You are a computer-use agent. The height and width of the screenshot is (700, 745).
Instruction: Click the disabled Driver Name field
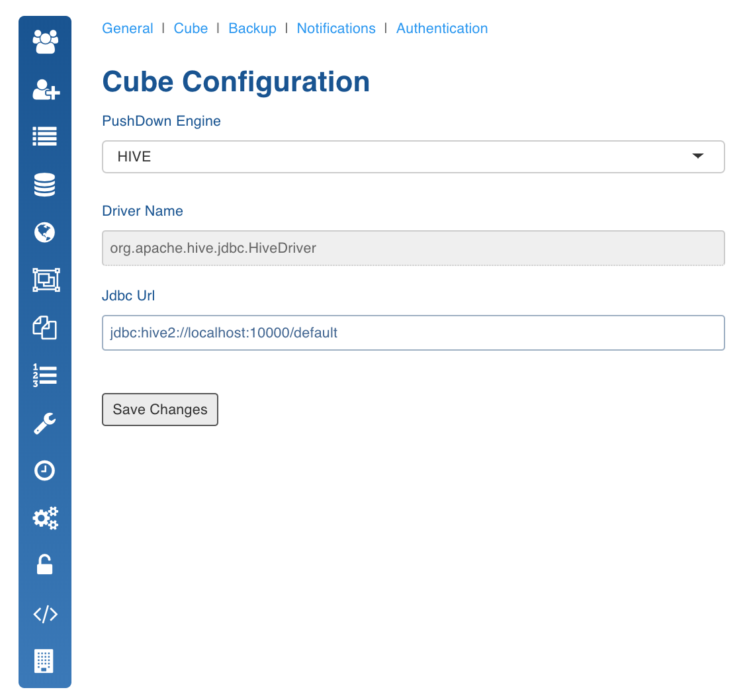[x=413, y=248]
